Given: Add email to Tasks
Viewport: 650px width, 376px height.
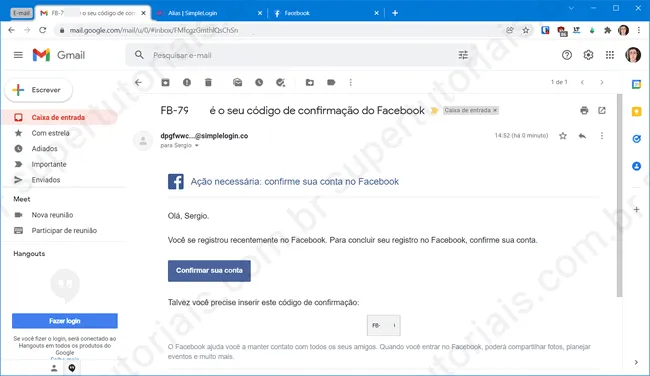Looking at the screenshot, I should 281,82.
